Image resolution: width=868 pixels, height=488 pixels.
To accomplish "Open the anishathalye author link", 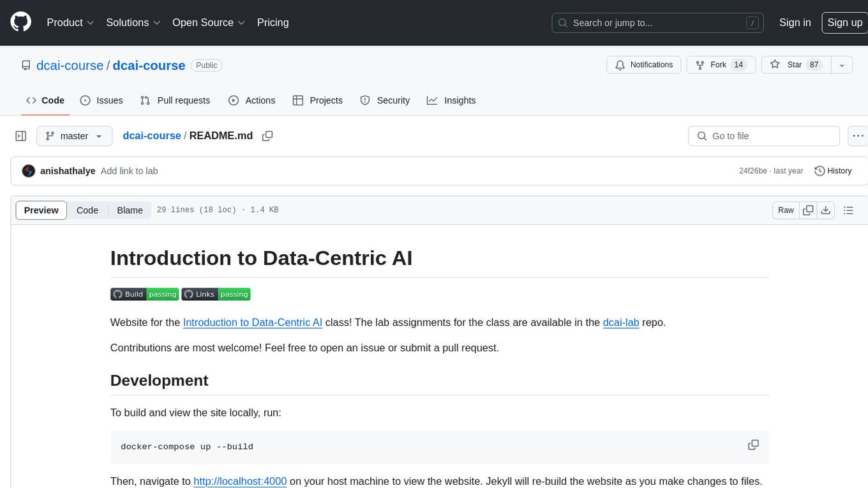I will [68, 171].
